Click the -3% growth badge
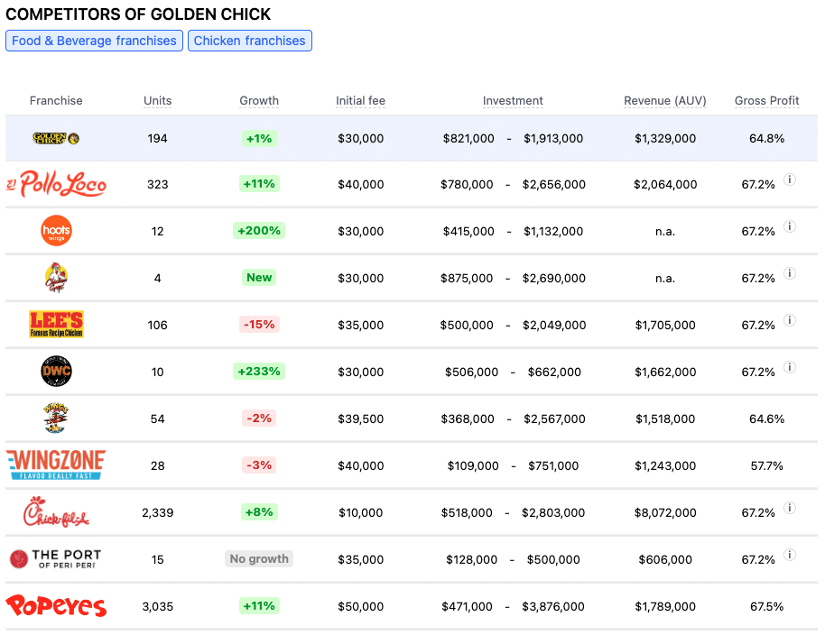The image size is (825, 644). click(259, 465)
